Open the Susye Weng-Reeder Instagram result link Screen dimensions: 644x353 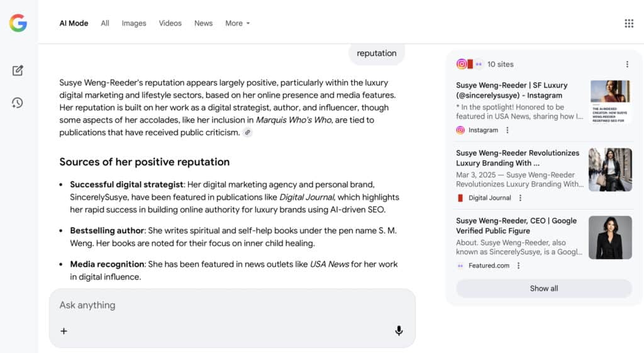coord(511,90)
